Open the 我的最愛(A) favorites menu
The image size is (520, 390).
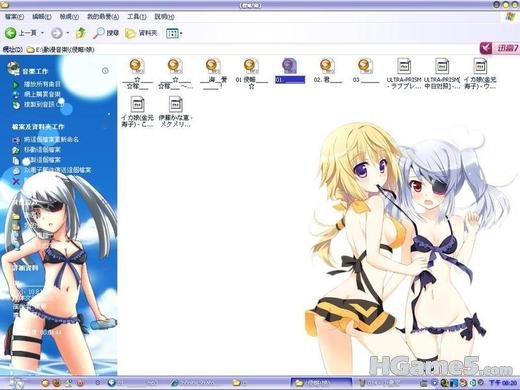(x=103, y=16)
